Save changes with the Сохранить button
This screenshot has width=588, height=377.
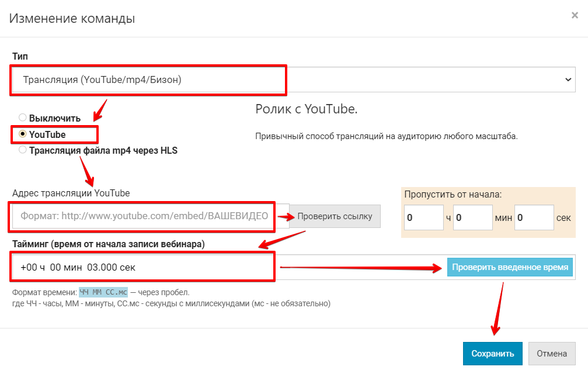point(492,353)
